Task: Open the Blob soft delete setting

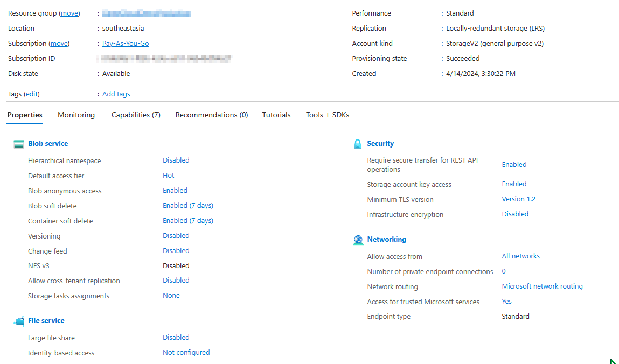Action: click(187, 205)
